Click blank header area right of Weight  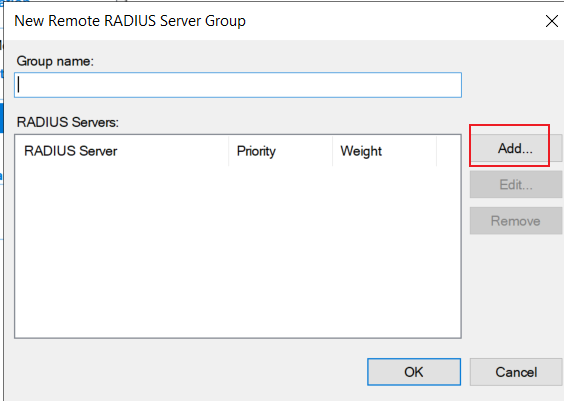(449, 151)
